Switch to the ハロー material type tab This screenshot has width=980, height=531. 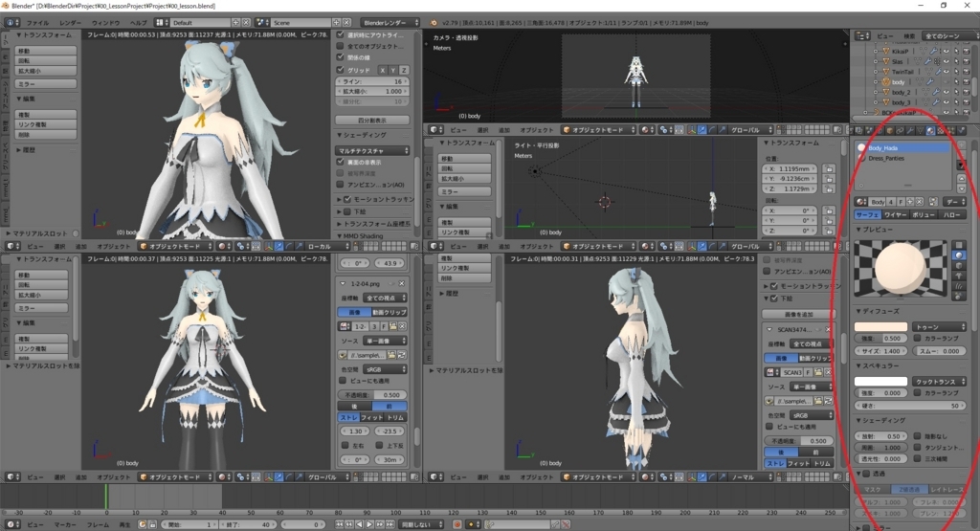click(952, 214)
